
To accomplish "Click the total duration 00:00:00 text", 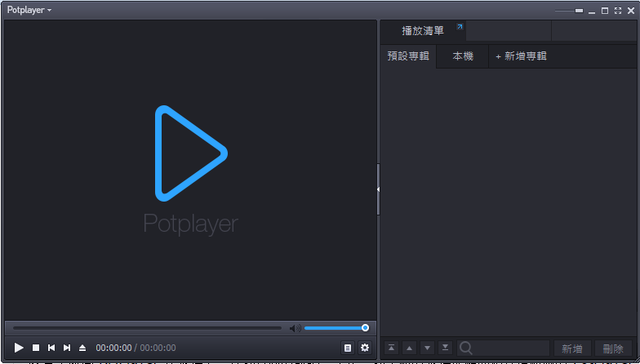I will coord(158,348).
